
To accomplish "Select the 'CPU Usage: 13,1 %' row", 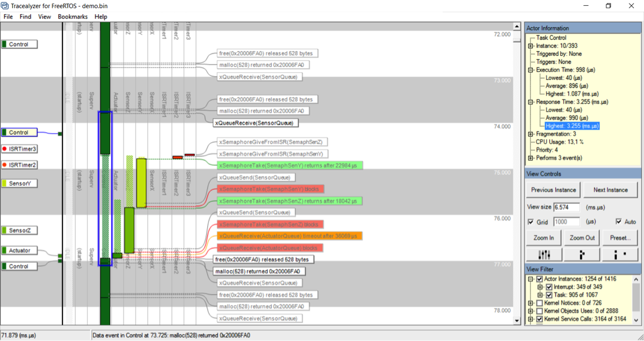I will pos(559,142).
